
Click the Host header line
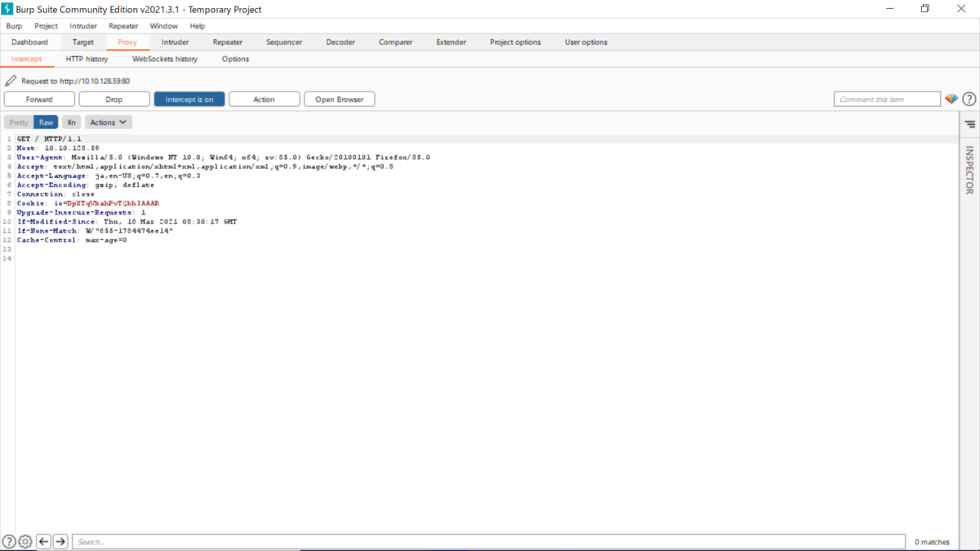pyautogui.click(x=58, y=148)
